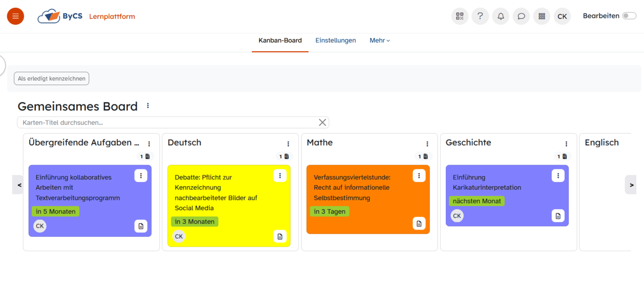Click into the Karten-Titel durchsuchen search field
The width and height of the screenshot is (644, 303).
[x=167, y=123]
